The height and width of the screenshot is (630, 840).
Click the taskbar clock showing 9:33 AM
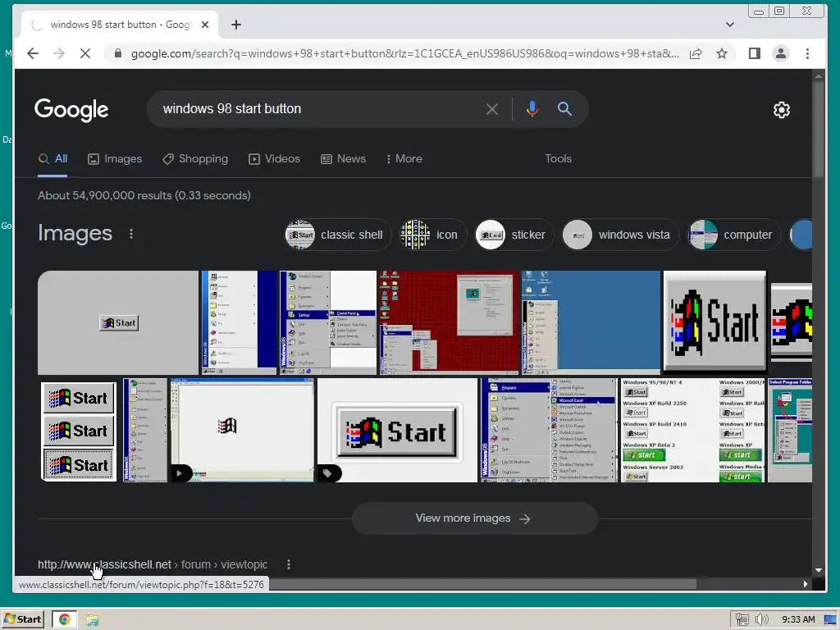(798, 619)
